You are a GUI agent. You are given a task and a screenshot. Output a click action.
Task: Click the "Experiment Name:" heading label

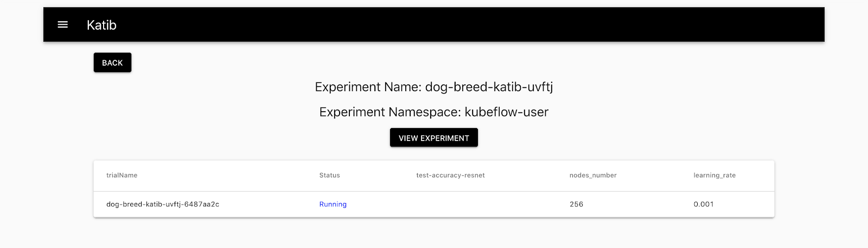coord(368,87)
